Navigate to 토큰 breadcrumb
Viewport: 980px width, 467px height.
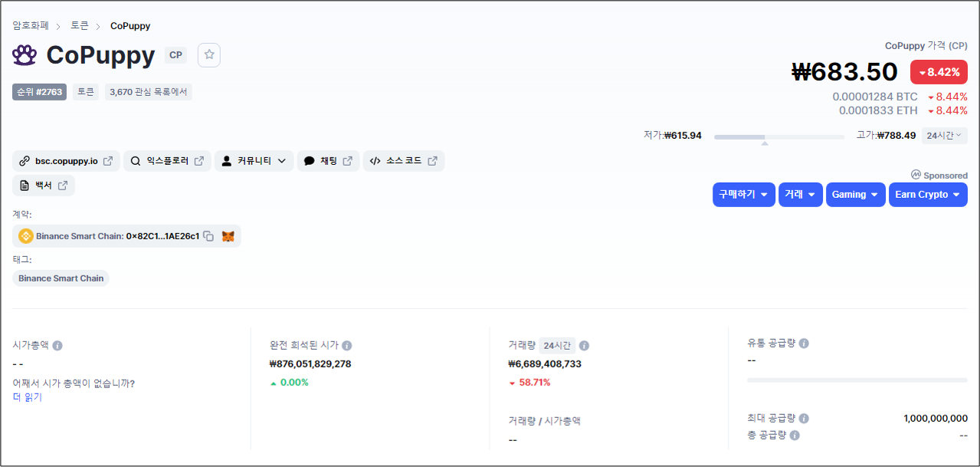[x=80, y=26]
